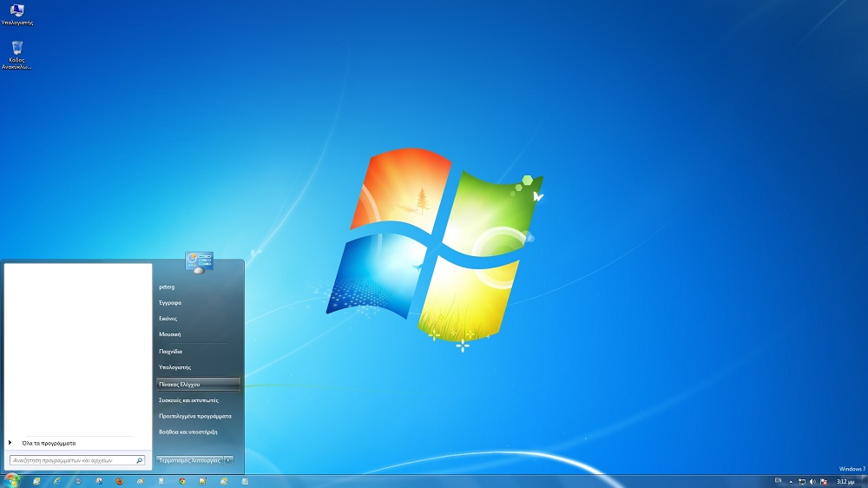Click the Windows Start orb
Viewport: 868px width, 488px height.
11,480
